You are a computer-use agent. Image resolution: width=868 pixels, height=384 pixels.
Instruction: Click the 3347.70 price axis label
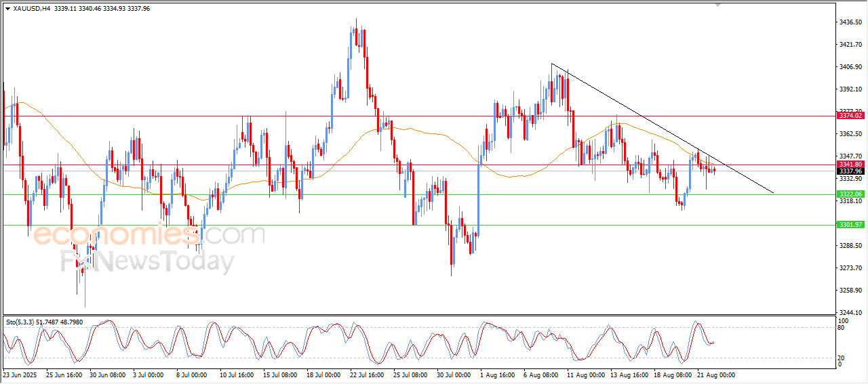coord(850,156)
